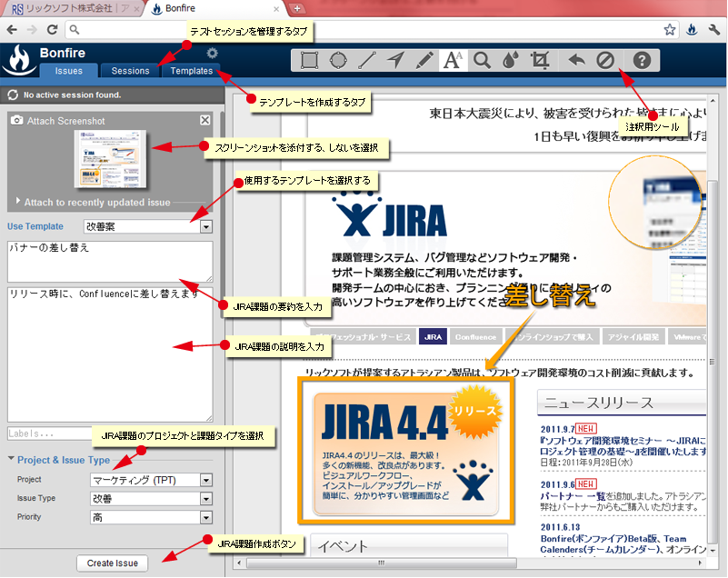
Task: Switch to the Issues tab
Action: [69, 71]
